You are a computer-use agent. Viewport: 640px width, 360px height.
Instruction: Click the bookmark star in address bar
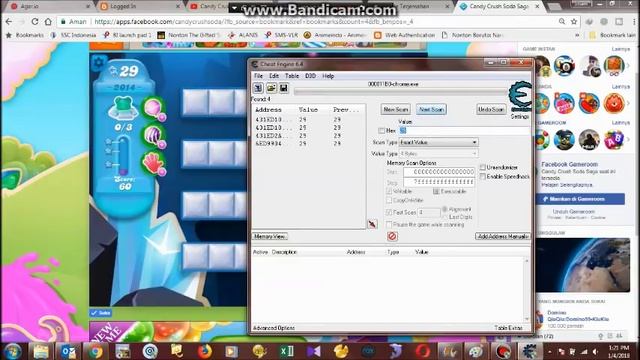click(574, 22)
